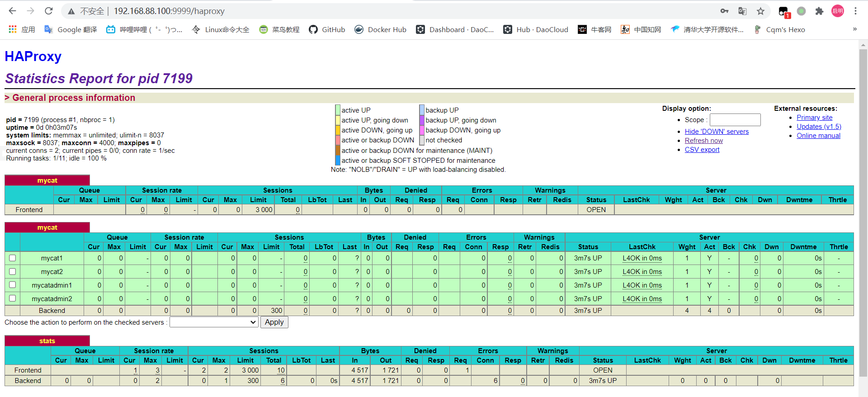This screenshot has height=397, width=868.
Task: Open the Cqm's Hexo bookmark
Action: pyautogui.click(x=779, y=29)
